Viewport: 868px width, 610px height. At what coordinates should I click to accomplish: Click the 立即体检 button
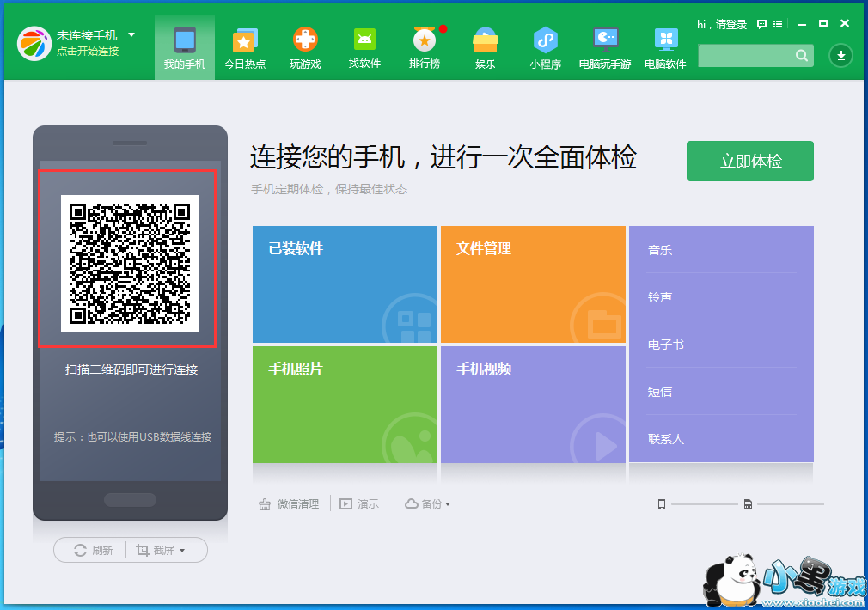(x=749, y=162)
